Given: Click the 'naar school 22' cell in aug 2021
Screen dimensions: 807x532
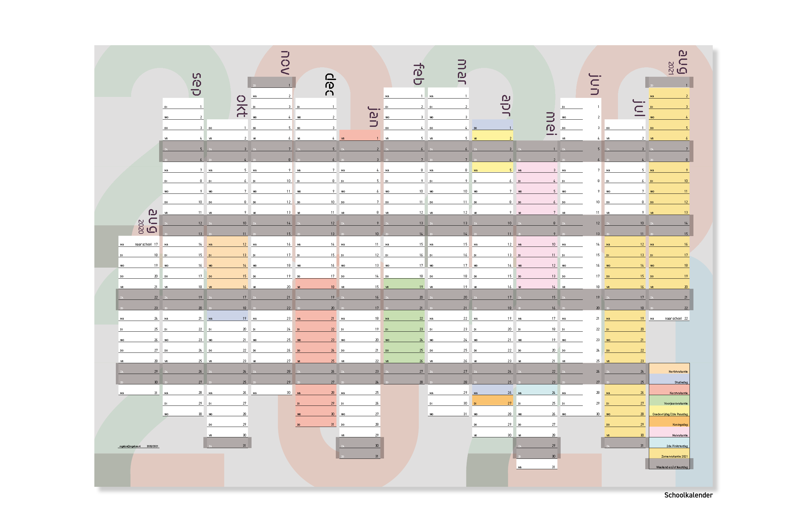Looking at the screenshot, I should click(669, 315).
